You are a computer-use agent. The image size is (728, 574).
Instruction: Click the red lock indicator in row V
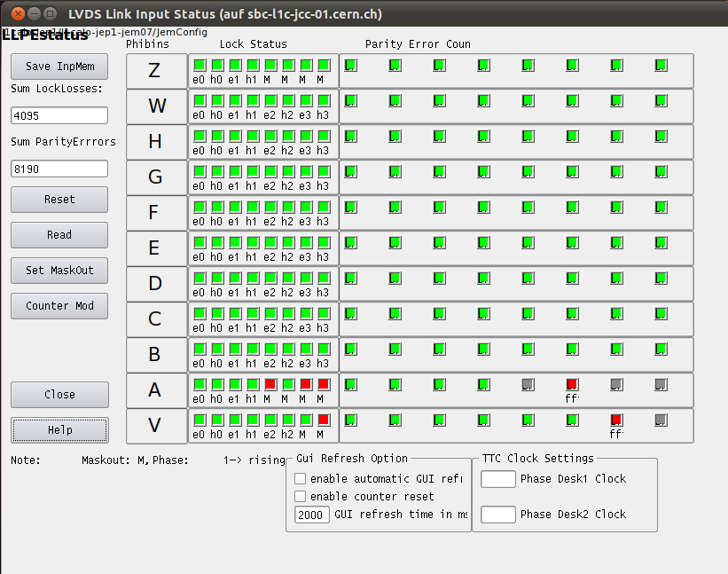coord(324,420)
